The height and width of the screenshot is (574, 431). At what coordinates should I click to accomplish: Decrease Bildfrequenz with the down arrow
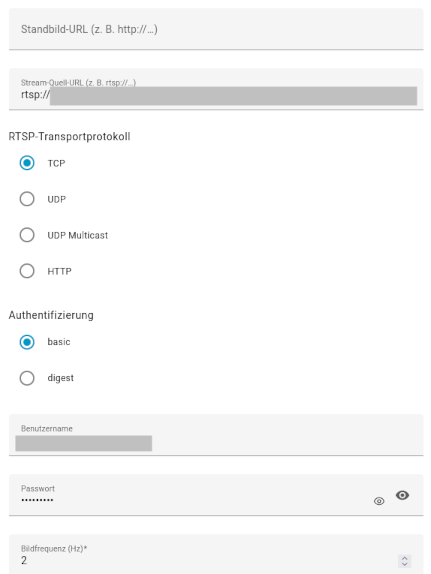(404, 564)
